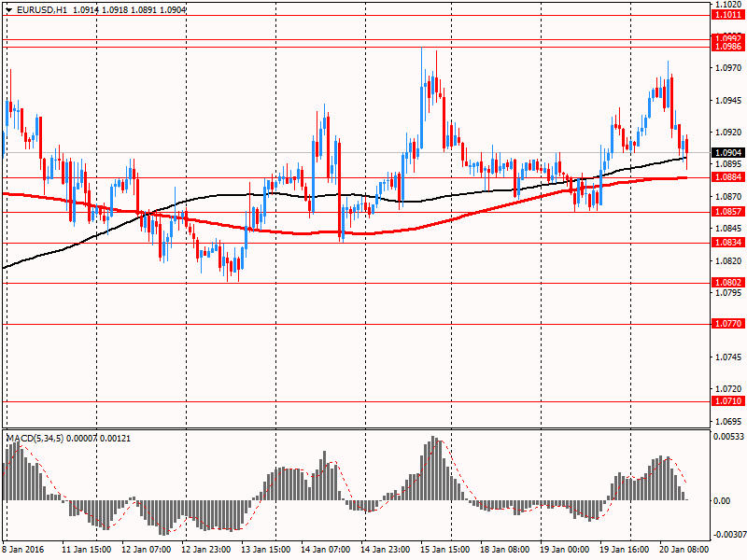
Task: Click the chart menu triangle beside EURUSD,H1
Action: (8, 8)
